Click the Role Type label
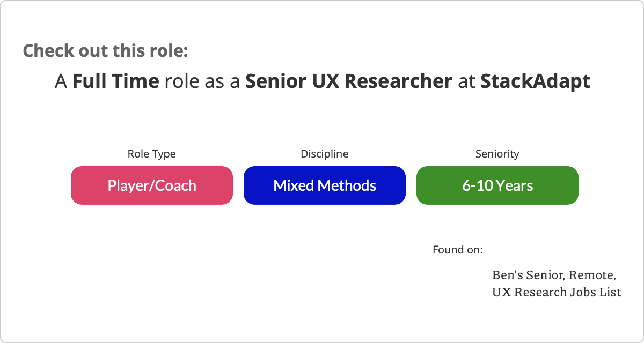 [151, 154]
